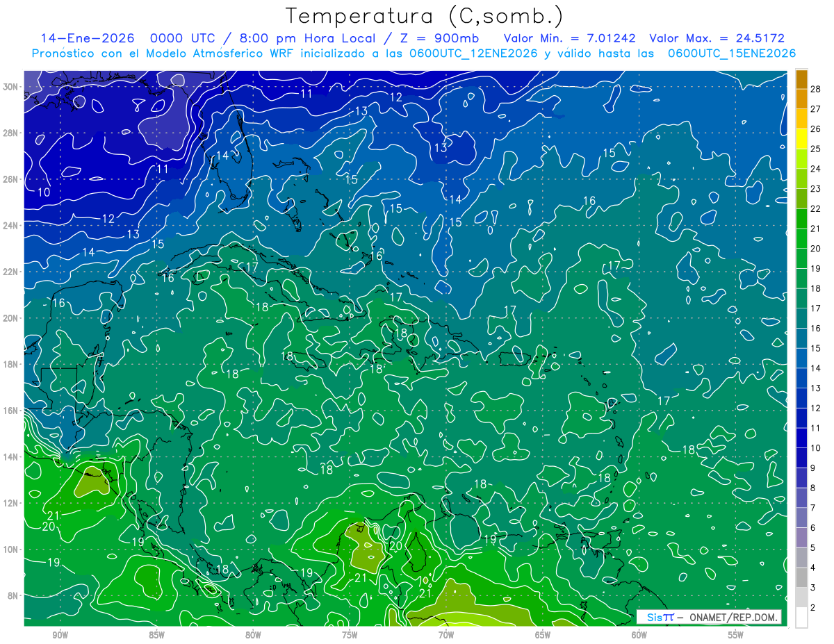Image resolution: width=834 pixels, height=644 pixels.
Task: Click the 0600UTC_15ENE2026 validity text
Action: pos(732,53)
